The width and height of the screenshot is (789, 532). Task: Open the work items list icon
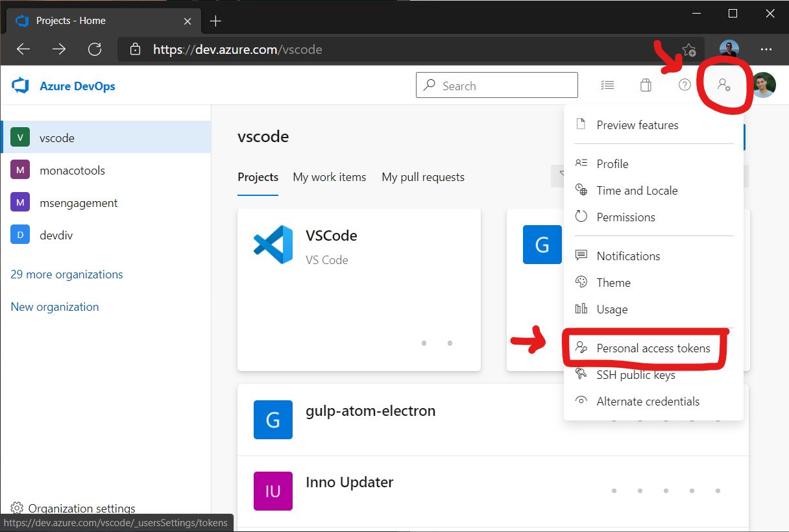[x=607, y=85]
